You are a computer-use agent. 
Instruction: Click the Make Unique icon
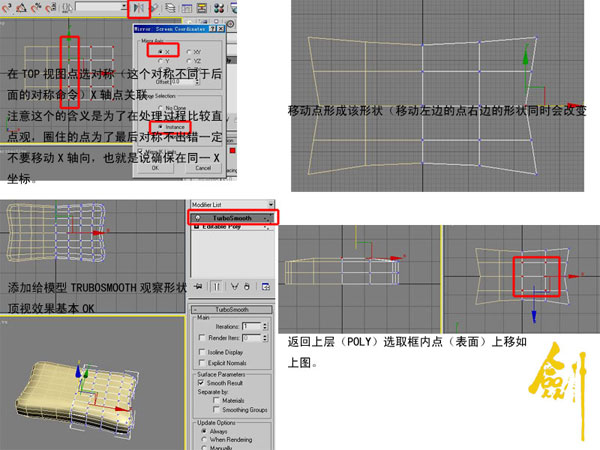click(x=235, y=286)
